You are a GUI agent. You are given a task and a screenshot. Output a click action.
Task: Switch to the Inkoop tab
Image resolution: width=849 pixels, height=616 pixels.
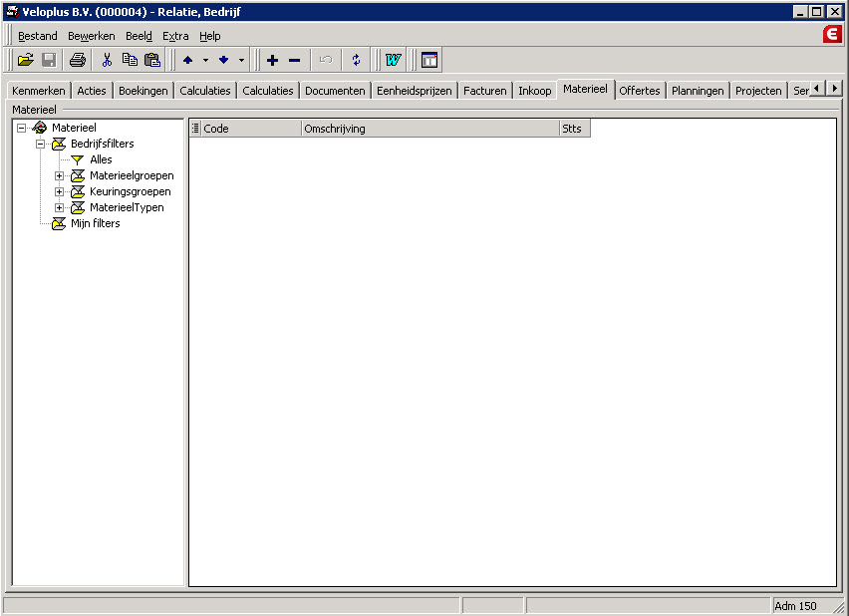point(534,91)
